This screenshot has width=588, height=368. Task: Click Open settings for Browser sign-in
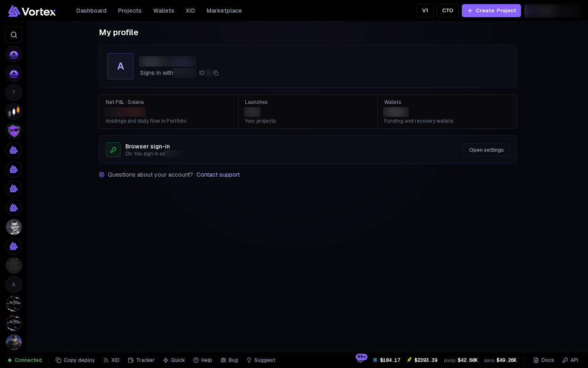(486, 150)
